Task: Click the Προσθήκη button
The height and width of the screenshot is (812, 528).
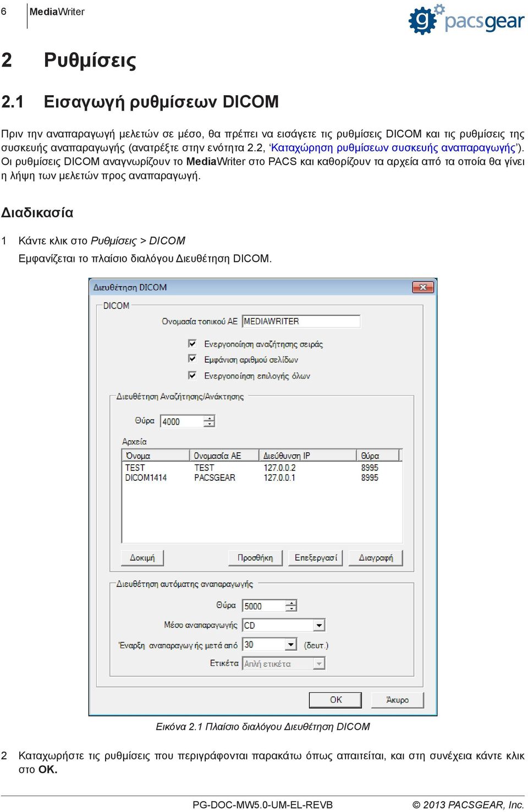Action: [255, 558]
